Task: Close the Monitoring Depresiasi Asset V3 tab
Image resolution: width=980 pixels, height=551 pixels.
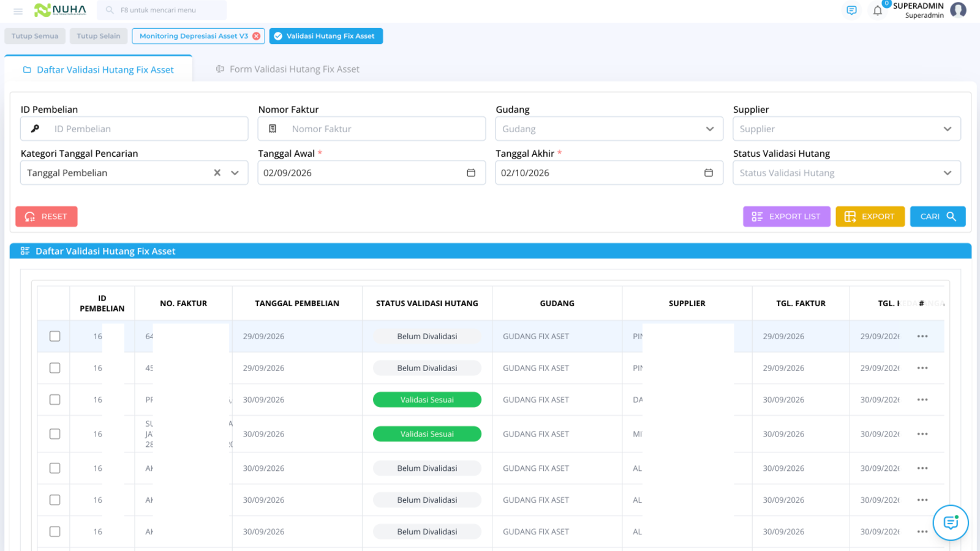Action: [257, 36]
